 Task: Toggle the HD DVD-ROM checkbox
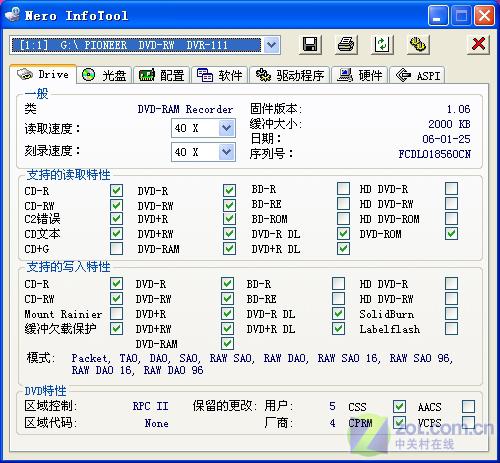451,219
